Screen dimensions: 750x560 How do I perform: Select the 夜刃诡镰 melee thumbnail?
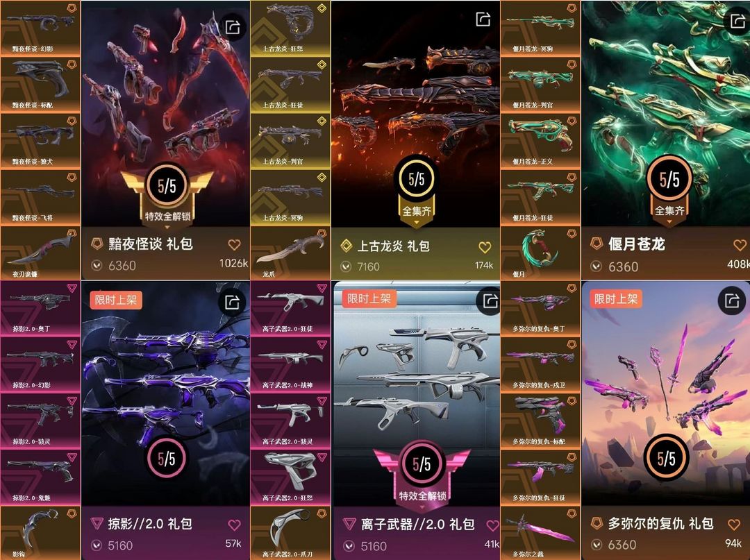click(x=40, y=253)
